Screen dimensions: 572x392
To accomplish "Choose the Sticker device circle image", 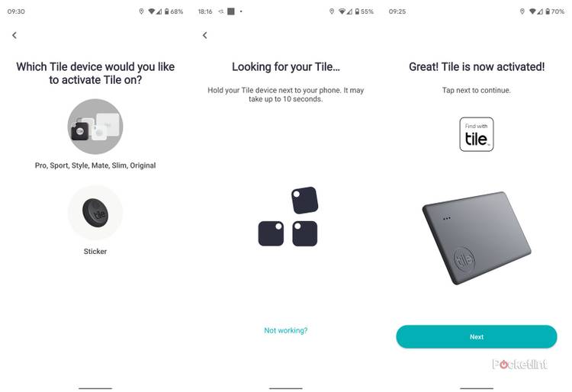I will pyautogui.click(x=95, y=213).
